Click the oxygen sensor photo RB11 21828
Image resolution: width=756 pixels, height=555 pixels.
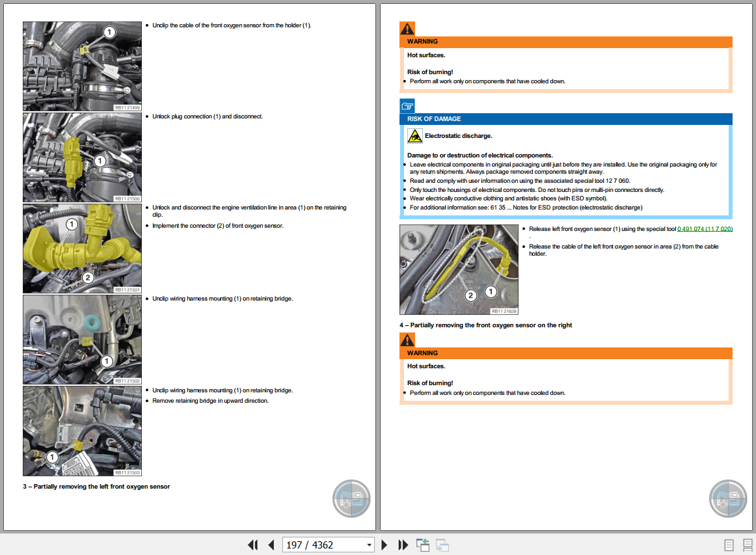tap(459, 269)
